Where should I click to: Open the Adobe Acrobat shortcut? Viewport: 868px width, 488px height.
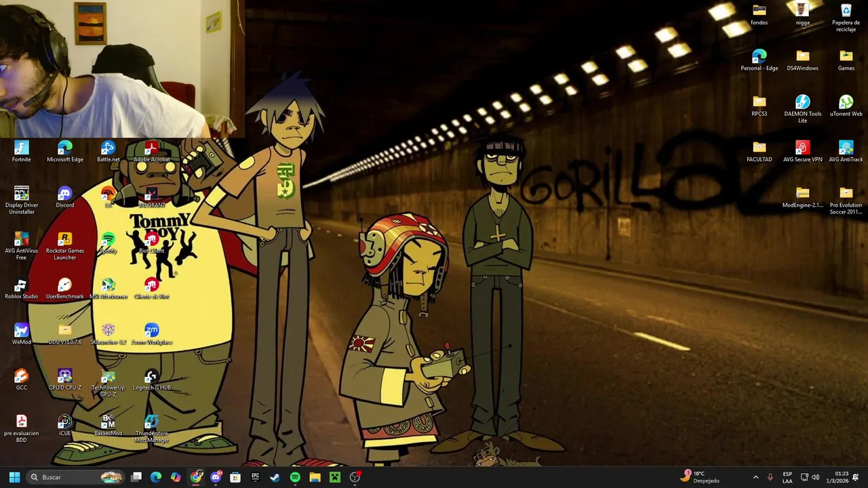(x=152, y=152)
